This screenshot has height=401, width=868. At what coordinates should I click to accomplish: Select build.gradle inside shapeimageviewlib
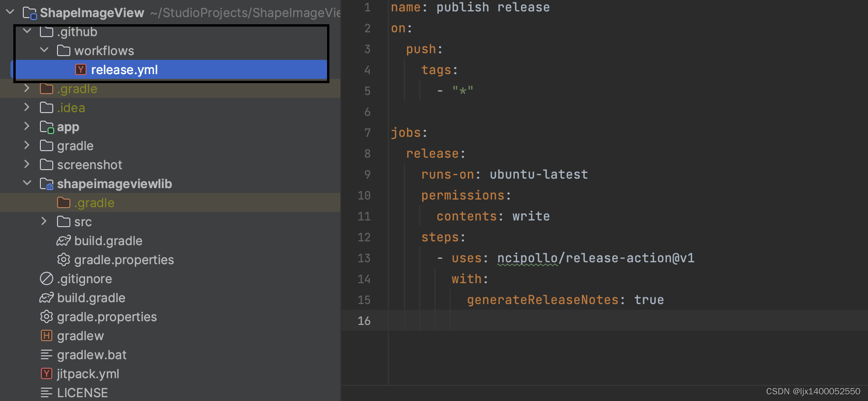[108, 241]
